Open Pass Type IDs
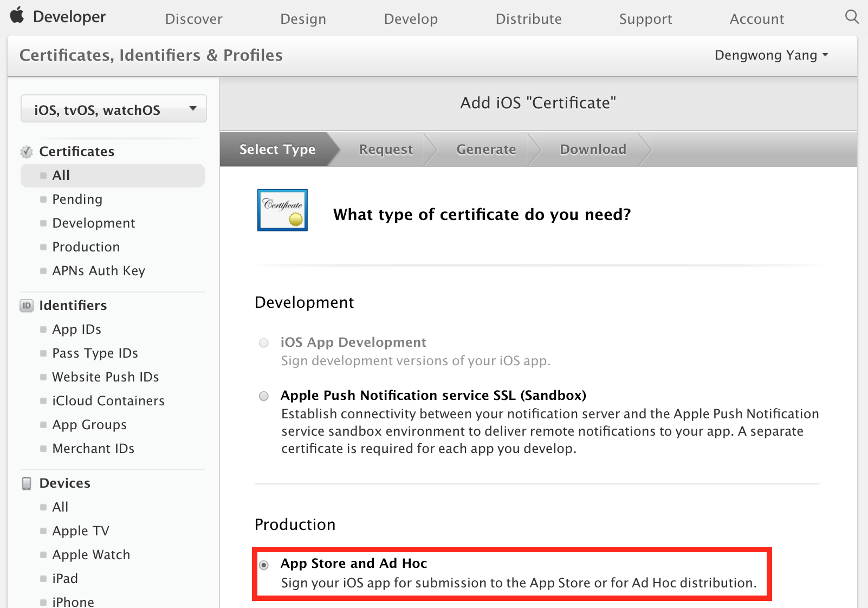The width and height of the screenshot is (868, 608). click(95, 353)
